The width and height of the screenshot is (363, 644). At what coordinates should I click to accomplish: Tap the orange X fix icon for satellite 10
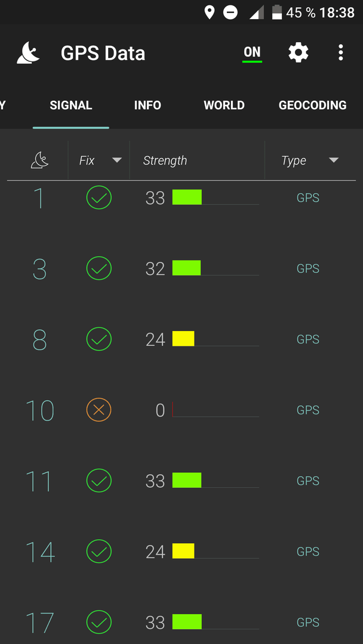pos(99,410)
